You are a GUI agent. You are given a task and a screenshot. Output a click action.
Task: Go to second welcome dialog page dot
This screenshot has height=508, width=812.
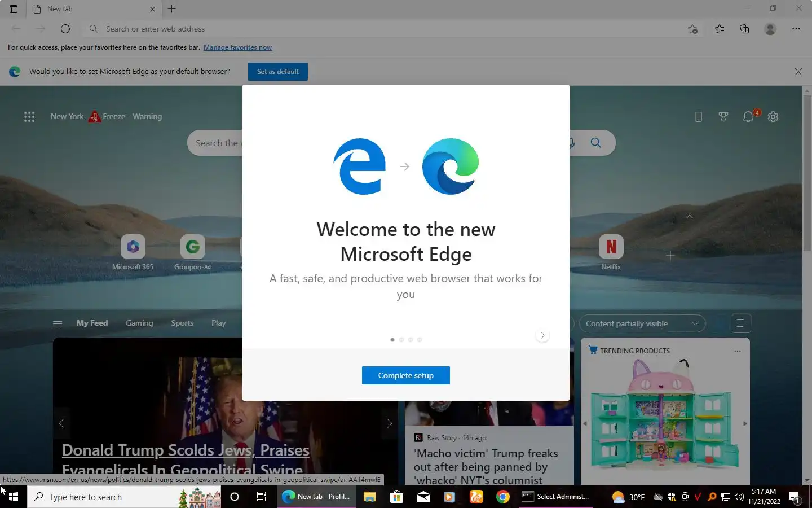click(401, 340)
